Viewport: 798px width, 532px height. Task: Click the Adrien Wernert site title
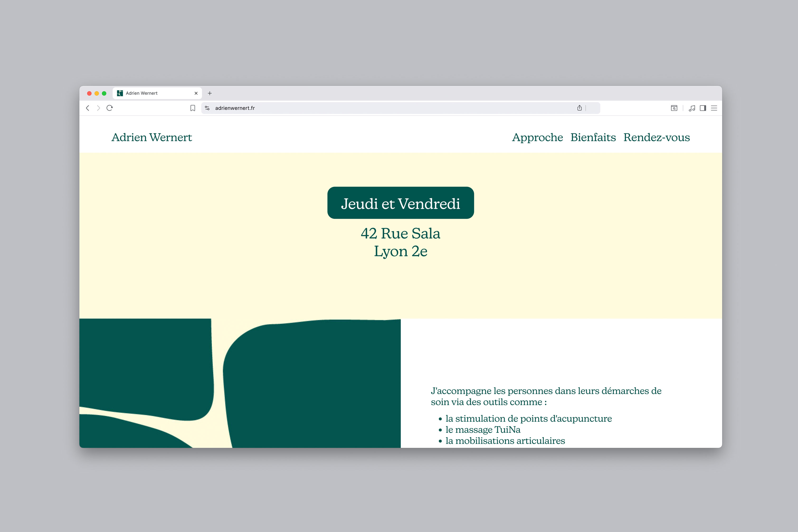tap(152, 137)
